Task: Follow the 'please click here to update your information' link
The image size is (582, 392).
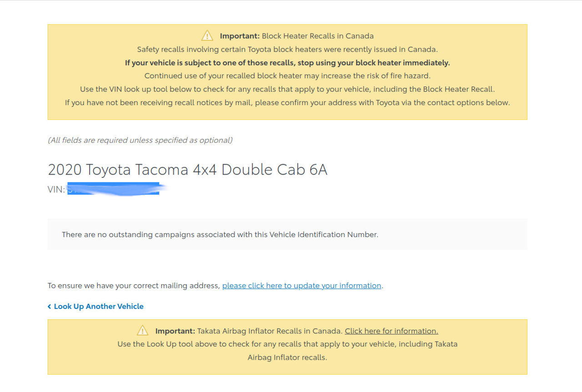Action: (301, 286)
